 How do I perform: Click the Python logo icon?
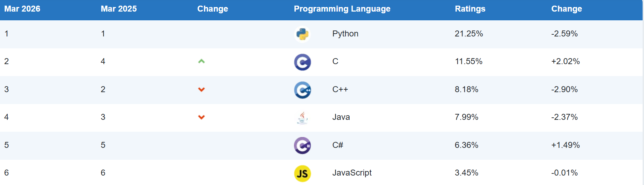[302, 34]
